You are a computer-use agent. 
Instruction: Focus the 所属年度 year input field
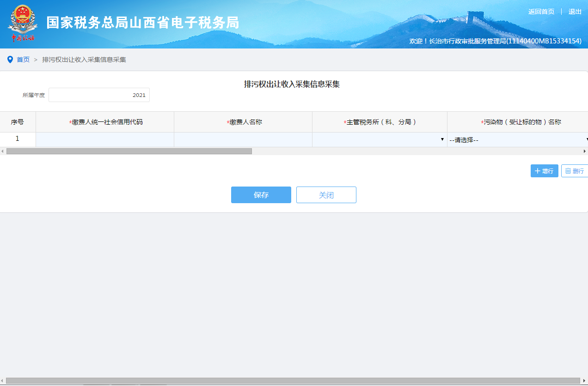tap(99, 95)
